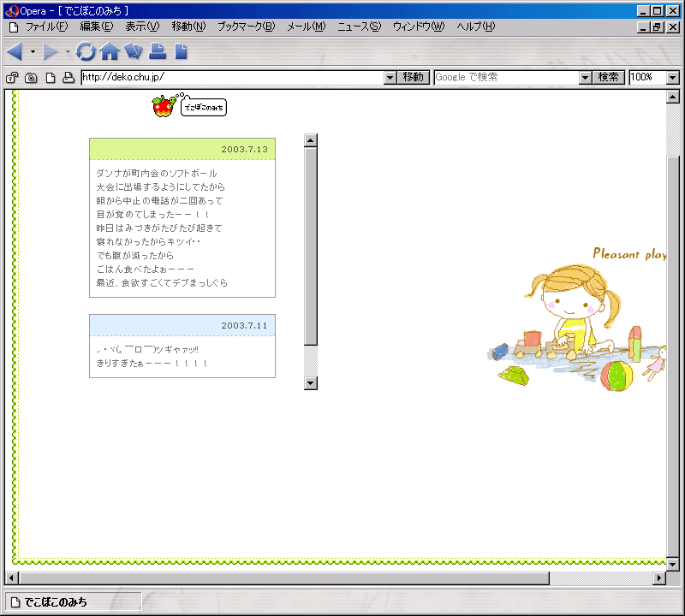Open the ウィンドウ(W) menu

[x=419, y=27]
